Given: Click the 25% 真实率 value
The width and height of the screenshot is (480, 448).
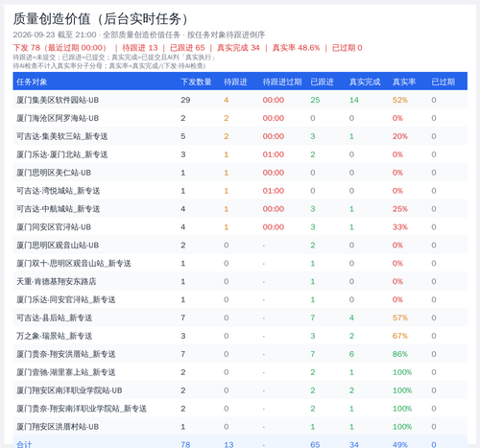Looking at the screenshot, I should pyautogui.click(x=400, y=209).
